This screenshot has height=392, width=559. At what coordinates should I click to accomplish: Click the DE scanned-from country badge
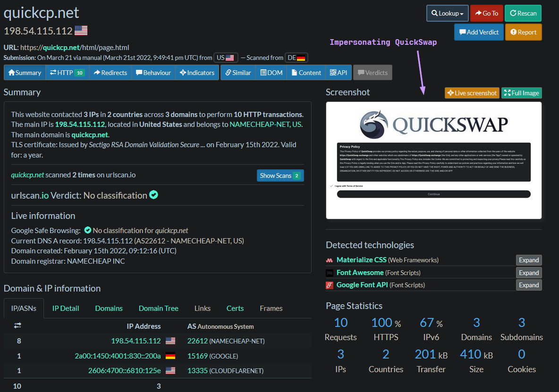point(296,58)
